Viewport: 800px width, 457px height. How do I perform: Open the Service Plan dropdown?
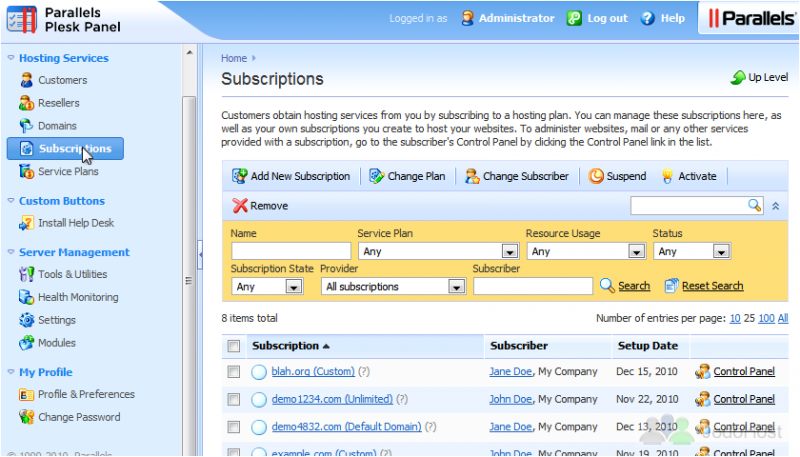point(438,251)
